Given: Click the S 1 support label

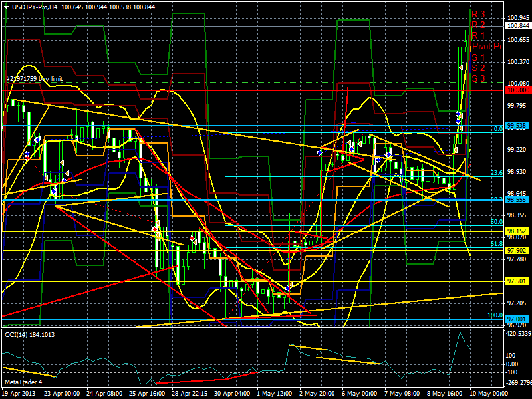Looking at the screenshot, I should pos(478,57).
